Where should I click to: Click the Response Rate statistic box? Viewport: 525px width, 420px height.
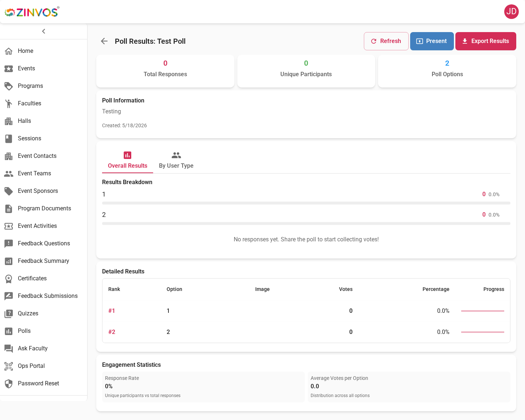tap(203, 387)
